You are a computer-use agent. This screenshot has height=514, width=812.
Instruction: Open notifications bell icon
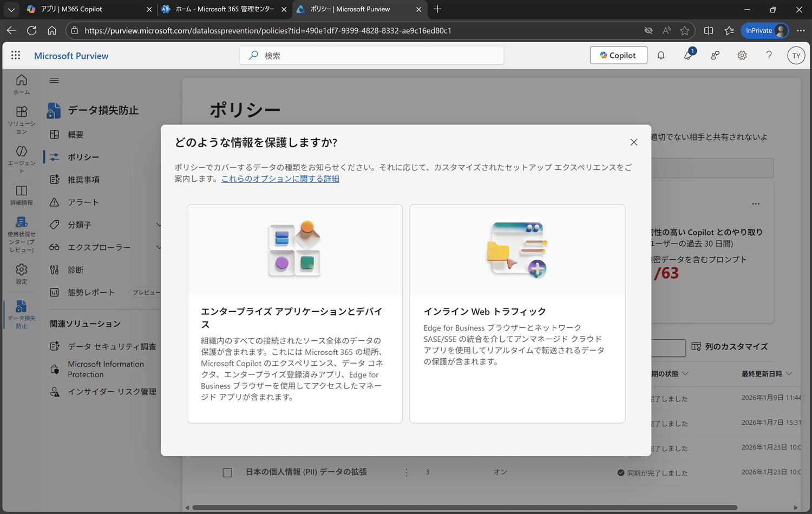[661, 55]
